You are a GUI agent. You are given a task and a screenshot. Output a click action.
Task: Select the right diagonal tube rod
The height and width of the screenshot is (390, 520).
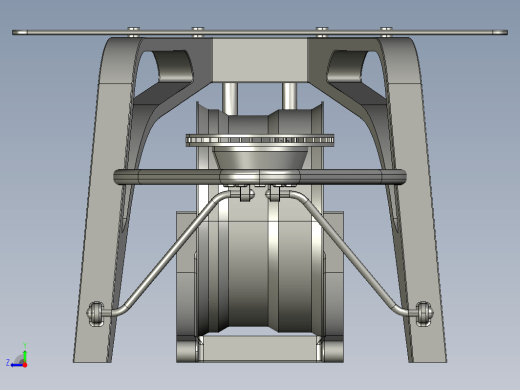348,253
